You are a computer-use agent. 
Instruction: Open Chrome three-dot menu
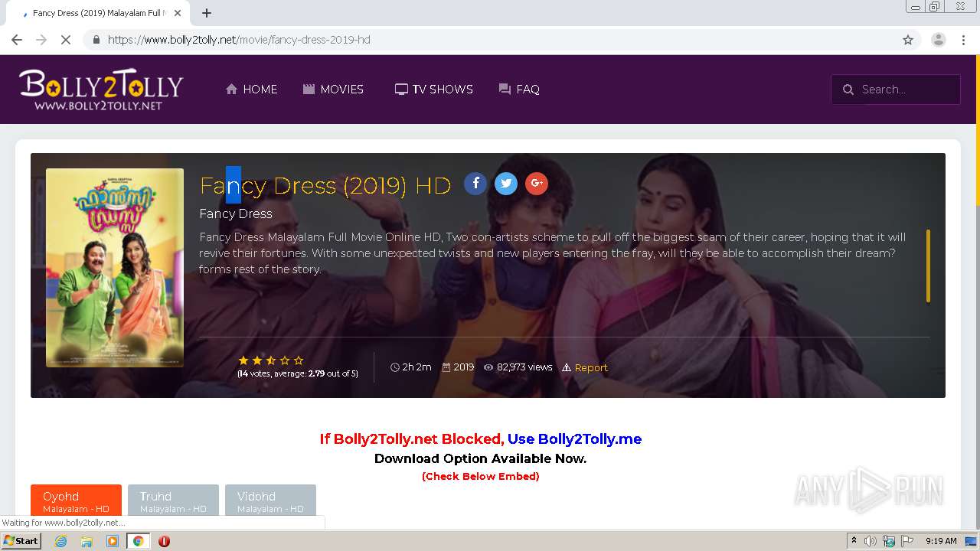tap(963, 40)
